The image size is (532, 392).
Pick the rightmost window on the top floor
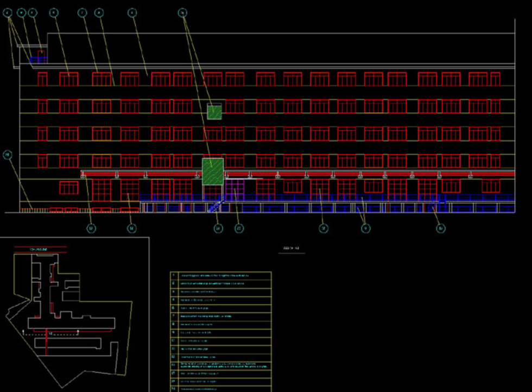pos(495,79)
